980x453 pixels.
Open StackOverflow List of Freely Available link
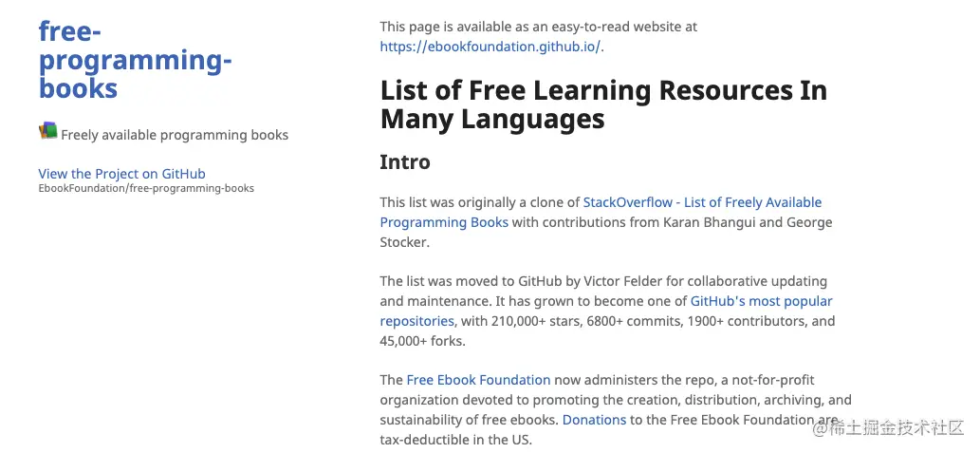click(x=702, y=202)
